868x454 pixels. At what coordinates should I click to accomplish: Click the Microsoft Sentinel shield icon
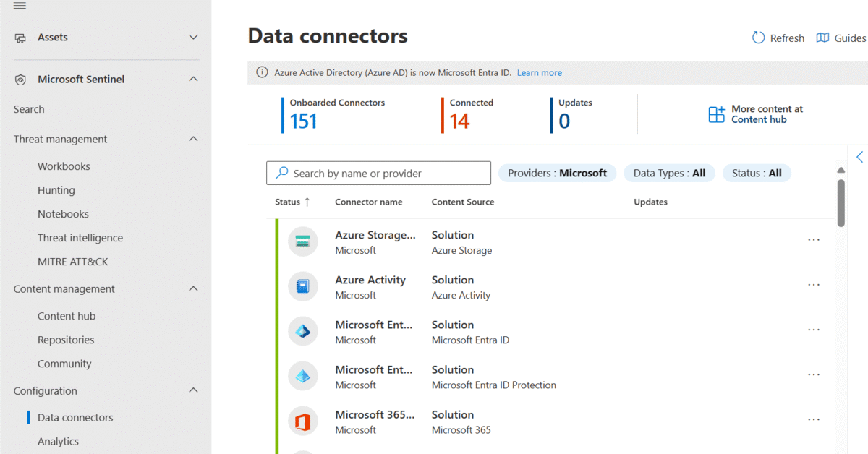click(20, 80)
